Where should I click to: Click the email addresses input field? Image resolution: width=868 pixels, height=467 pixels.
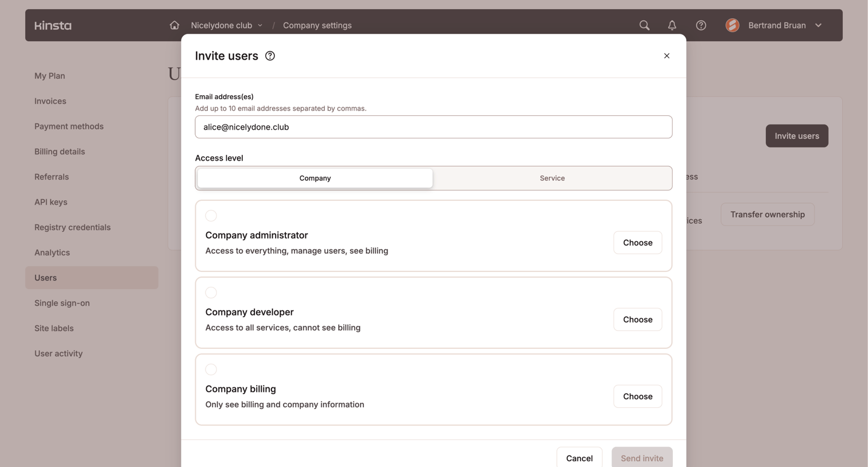[433, 127]
